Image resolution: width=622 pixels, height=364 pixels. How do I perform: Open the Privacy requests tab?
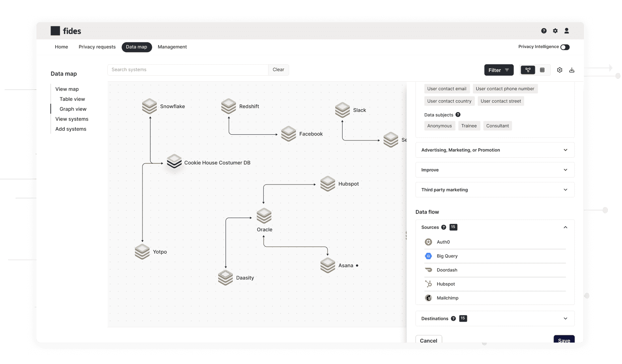[x=97, y=47]
